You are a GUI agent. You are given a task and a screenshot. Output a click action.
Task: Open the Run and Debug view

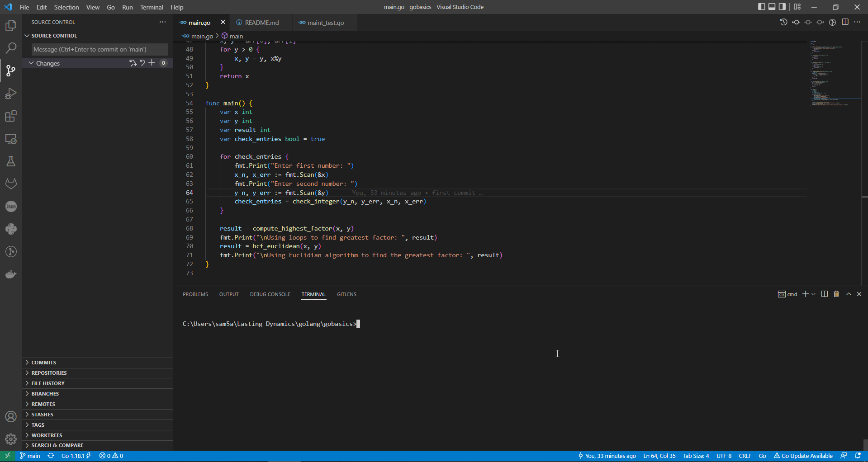pos(11,94)
